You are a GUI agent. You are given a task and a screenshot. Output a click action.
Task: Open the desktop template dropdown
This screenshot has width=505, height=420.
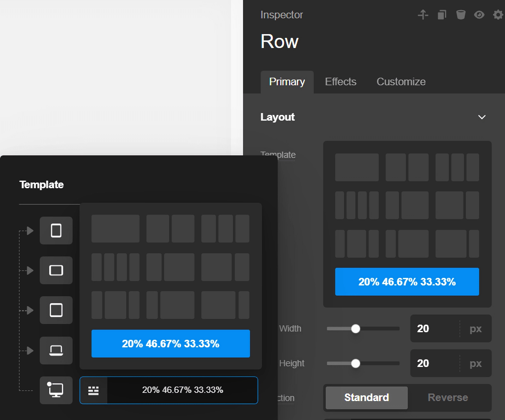coord(169,390)
